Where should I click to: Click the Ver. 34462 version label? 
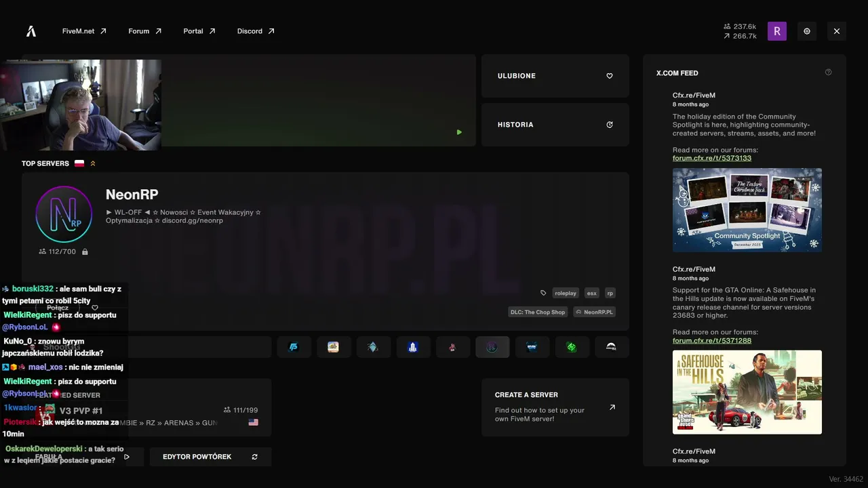[846, 479]
